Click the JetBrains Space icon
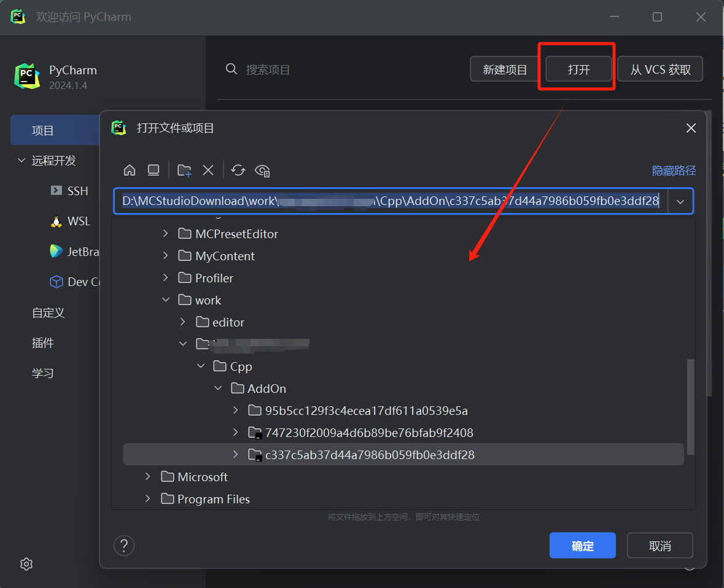This screenshot has width=724, height=588. [56, 251]
